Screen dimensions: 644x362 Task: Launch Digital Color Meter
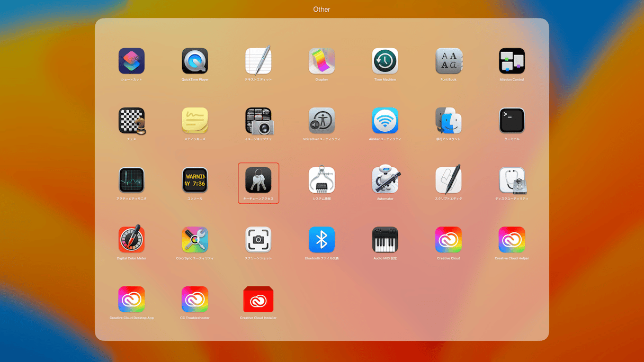tap(131, 239)
